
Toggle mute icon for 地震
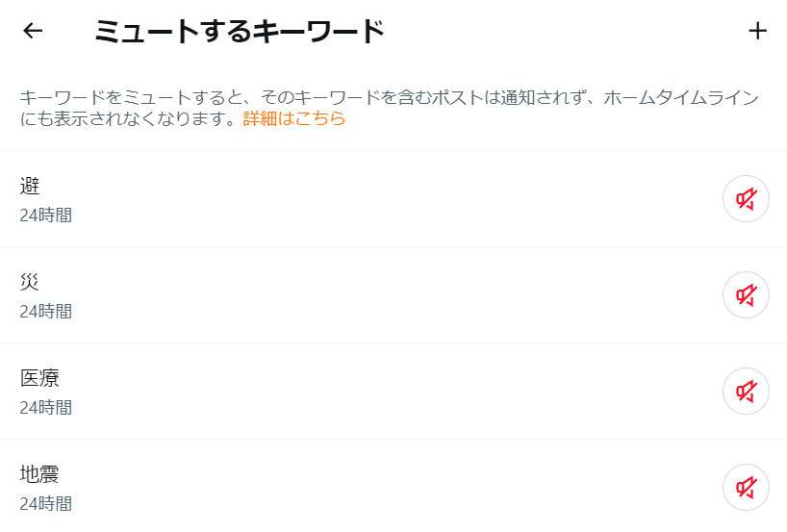746,488
